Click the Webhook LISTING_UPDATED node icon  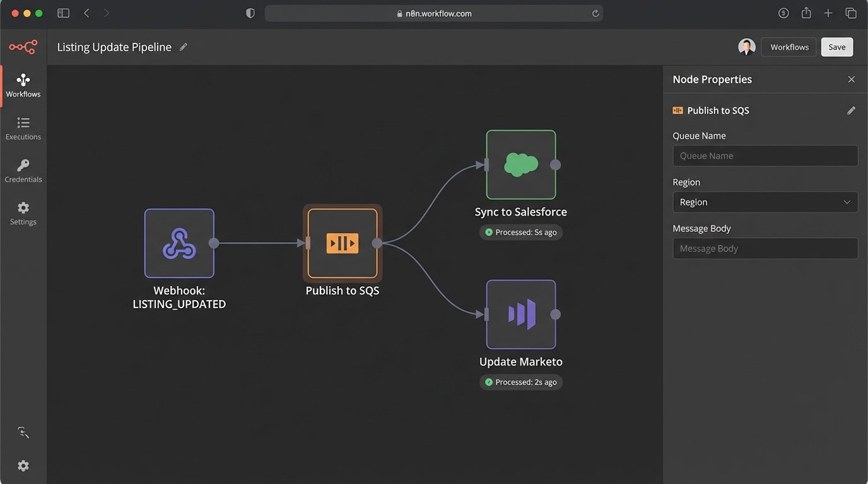pyautogui.click(x=179, y=243)
